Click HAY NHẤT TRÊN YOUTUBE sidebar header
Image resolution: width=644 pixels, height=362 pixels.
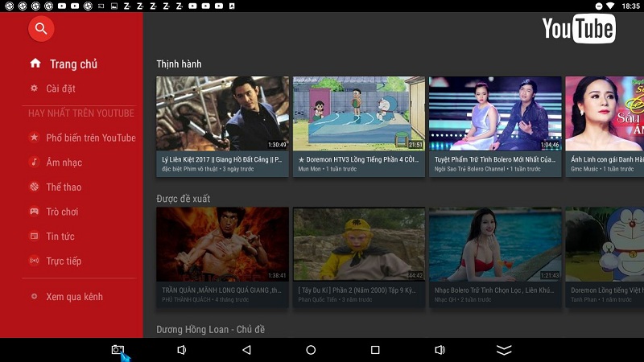coord(81,113)
